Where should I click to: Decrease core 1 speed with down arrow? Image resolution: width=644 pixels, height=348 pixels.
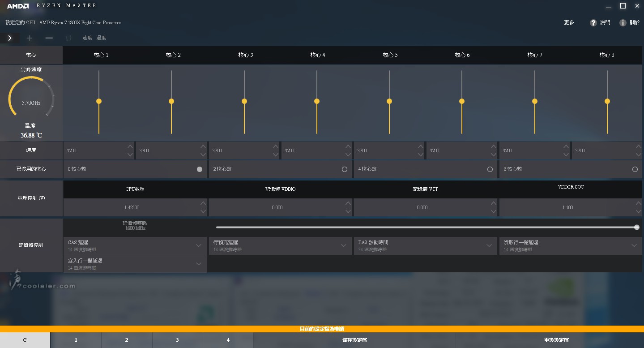[130, 155]
